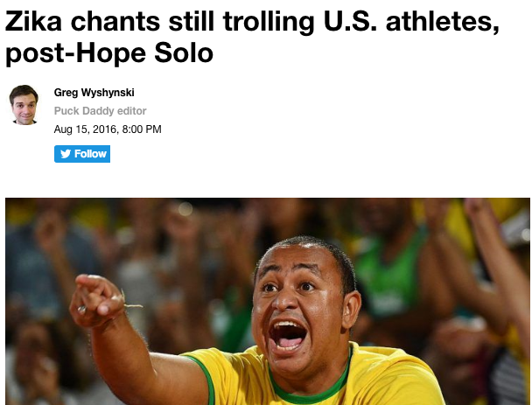The height and width of the screenshot is (405, 532).
Task: Click the Aug 15, 2016 date
Action: tap(86, 129)
